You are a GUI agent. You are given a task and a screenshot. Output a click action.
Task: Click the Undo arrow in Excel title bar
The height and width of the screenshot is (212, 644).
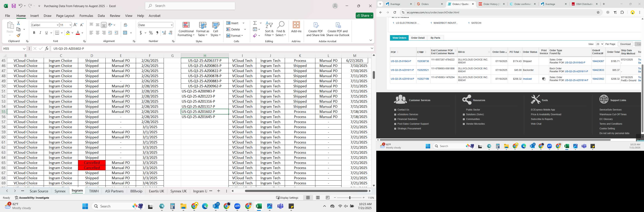(x=21, y=6)
